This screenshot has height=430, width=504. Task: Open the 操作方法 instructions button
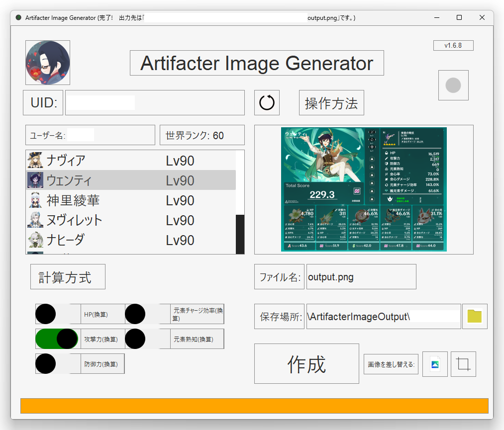coord(331,103)
